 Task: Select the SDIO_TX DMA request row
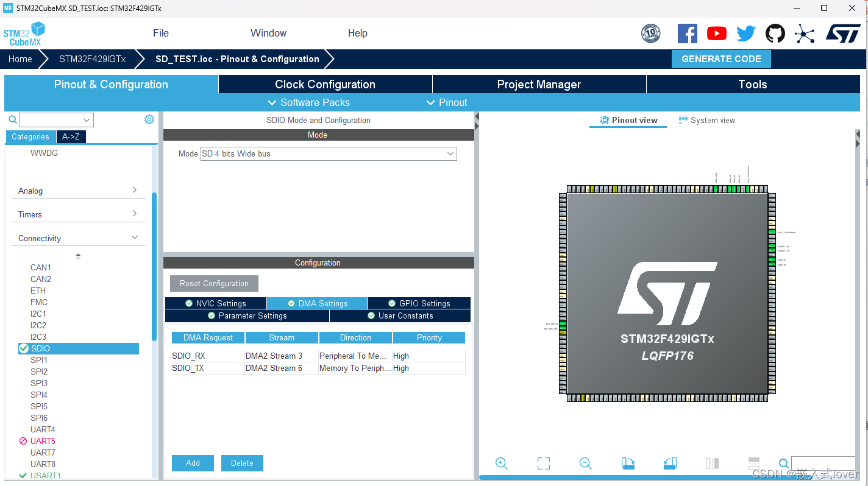point(318,368)
